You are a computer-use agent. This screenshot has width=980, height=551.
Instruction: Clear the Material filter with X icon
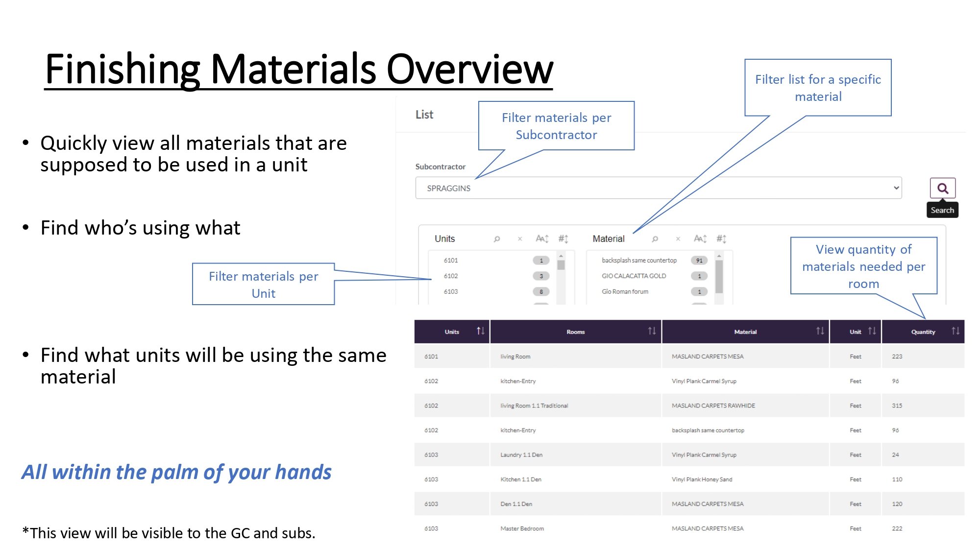(x=678, y=239)
